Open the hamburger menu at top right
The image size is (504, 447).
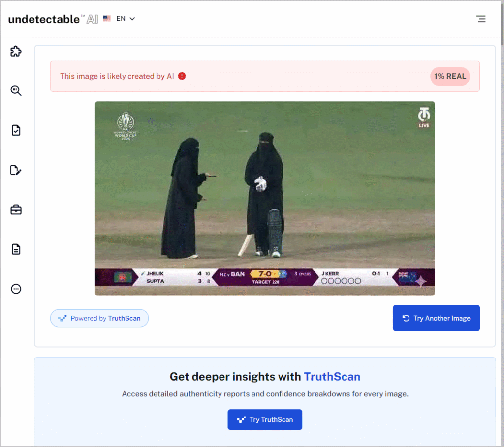click(481, 19)
